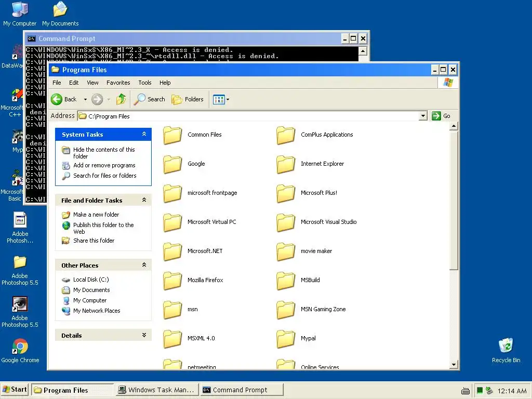The image size is (532, 399).
Task: Select the Microsoft.NET folder
Action: 193,251
